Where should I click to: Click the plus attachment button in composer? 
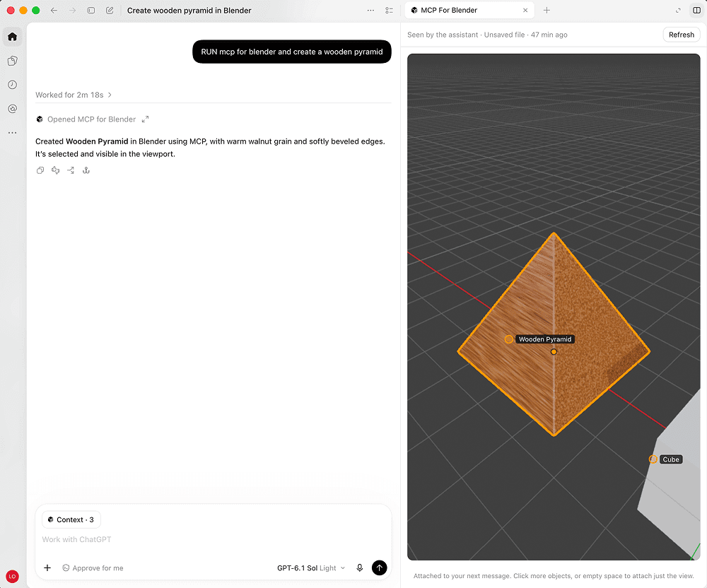[47, 568]
